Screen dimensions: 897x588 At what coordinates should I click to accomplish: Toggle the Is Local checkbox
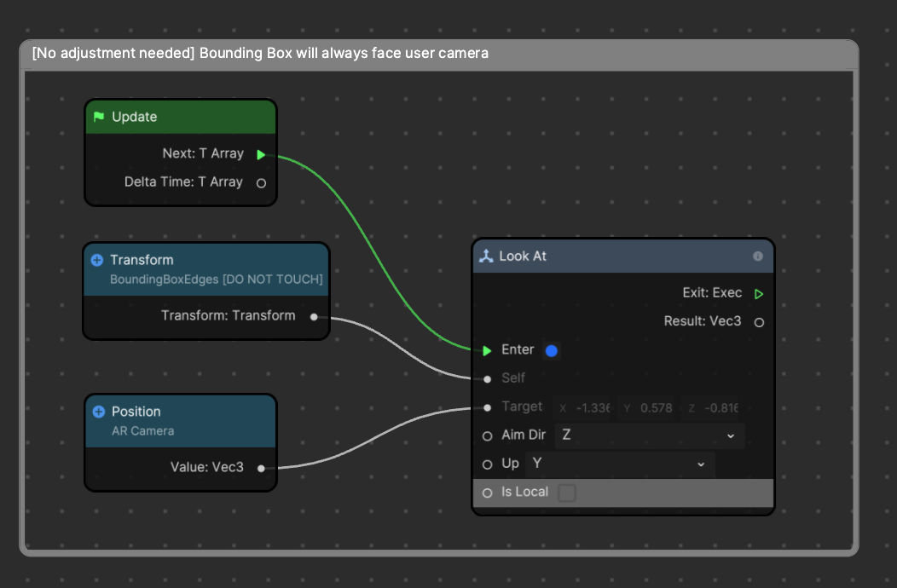(567, 493)
